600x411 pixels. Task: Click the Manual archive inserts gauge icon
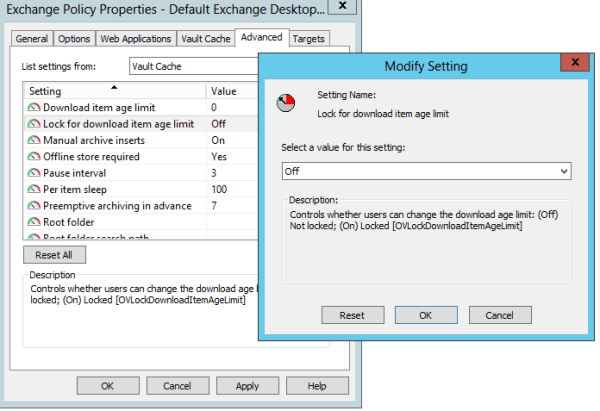click(x=33, y=140)
